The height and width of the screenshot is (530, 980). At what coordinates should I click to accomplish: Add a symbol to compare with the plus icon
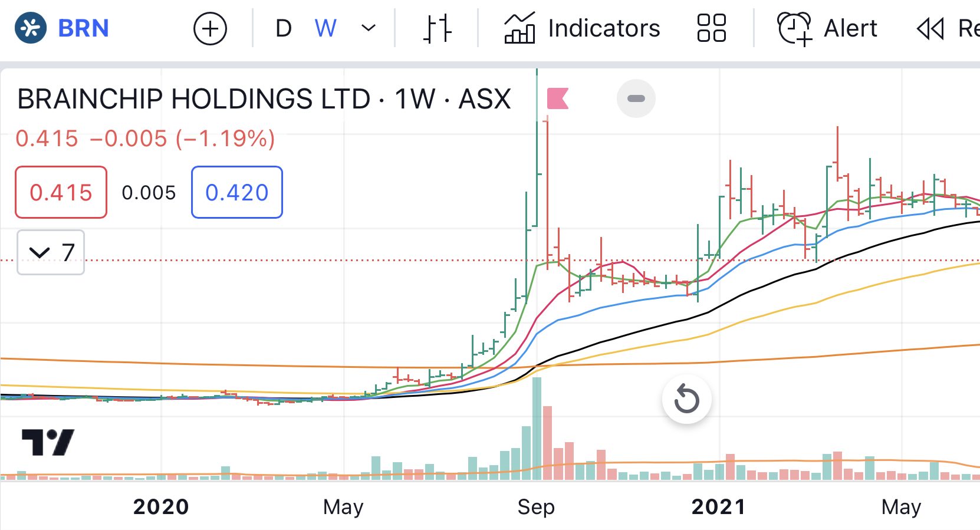pos(210,28)
